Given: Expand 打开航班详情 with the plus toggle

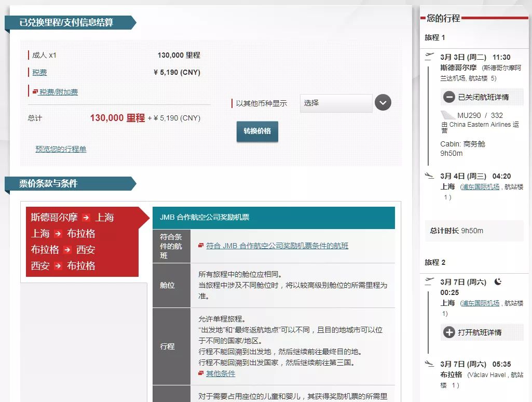Looking at the screenshot, I should (x=449, y=332).
